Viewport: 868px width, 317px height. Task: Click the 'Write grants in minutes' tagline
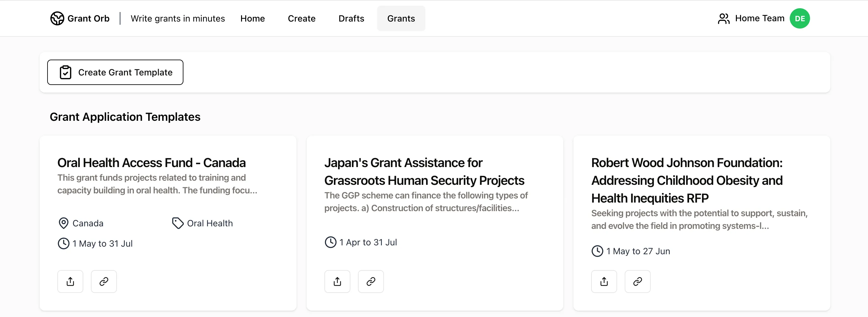(x=178, y=19)
